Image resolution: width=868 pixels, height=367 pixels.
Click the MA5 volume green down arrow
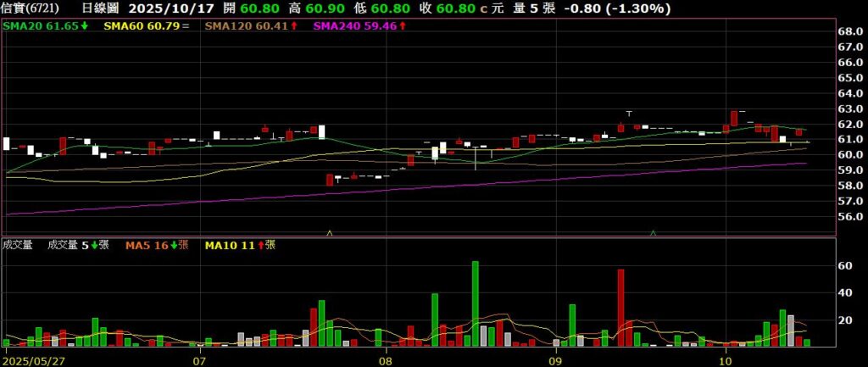pyautogui.click(x=175, y=245)
